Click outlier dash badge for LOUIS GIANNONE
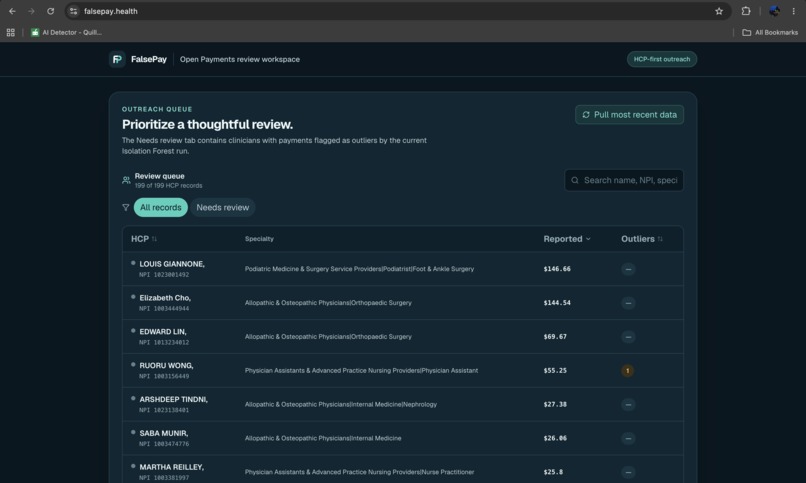 [628, 269]
